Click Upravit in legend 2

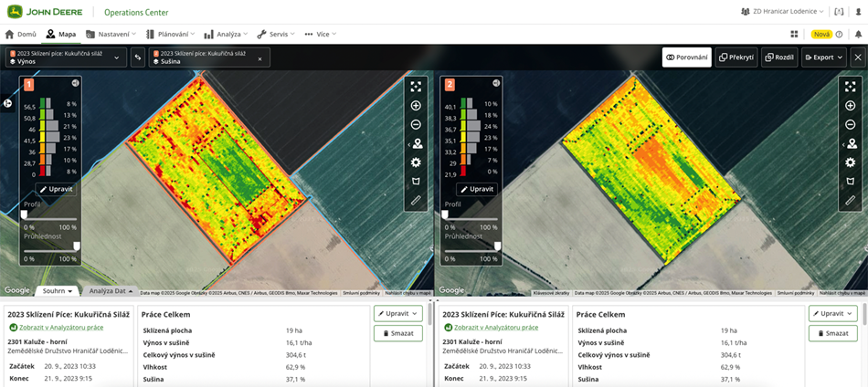pos(477,189)
